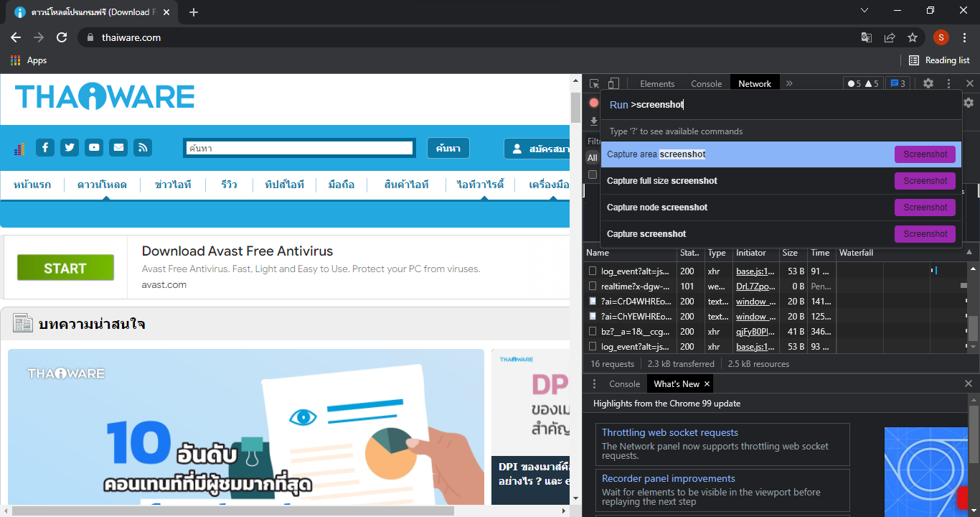Choose Capture node screenshot command

tap(781, 208)
